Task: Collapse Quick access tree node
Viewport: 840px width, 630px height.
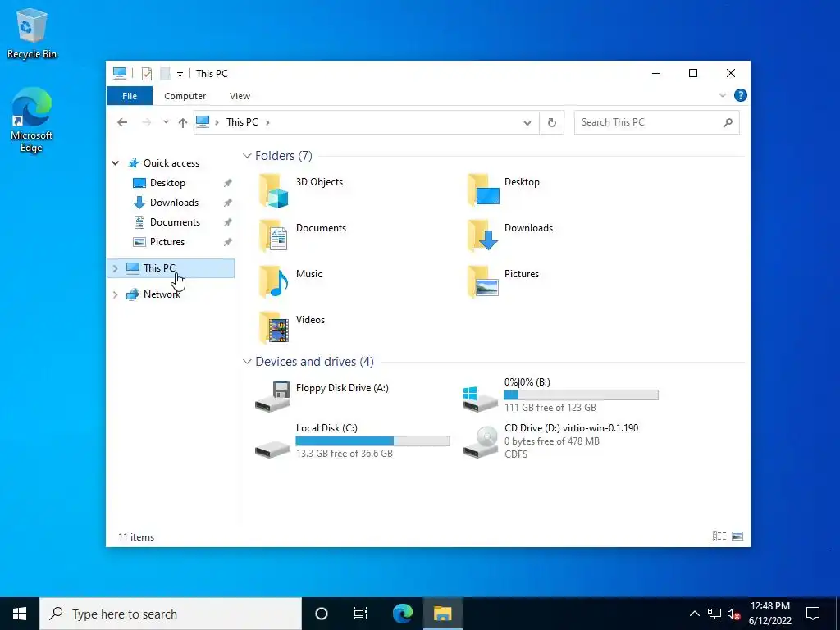Action: [115, 163]
